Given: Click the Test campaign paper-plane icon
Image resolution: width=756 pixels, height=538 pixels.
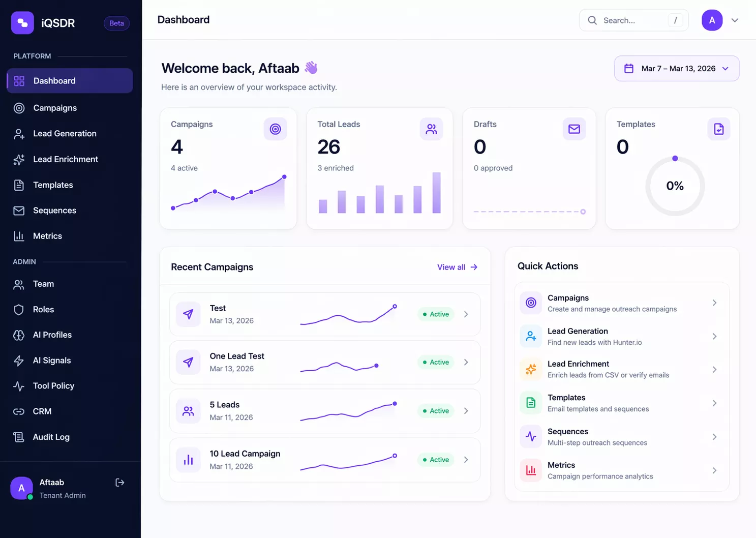Looking at the screenshot, I should click(188, 314).
